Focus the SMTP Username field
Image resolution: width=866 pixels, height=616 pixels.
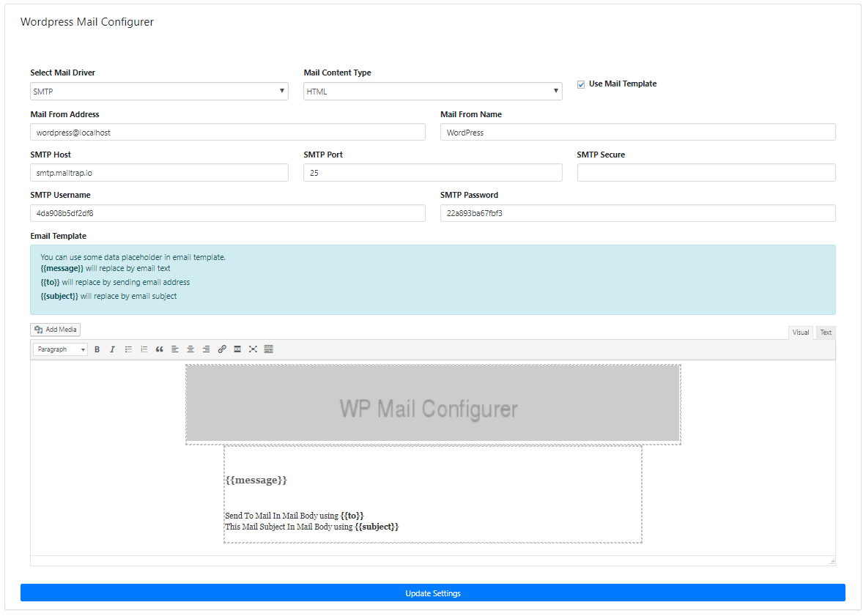pos(228,213)
